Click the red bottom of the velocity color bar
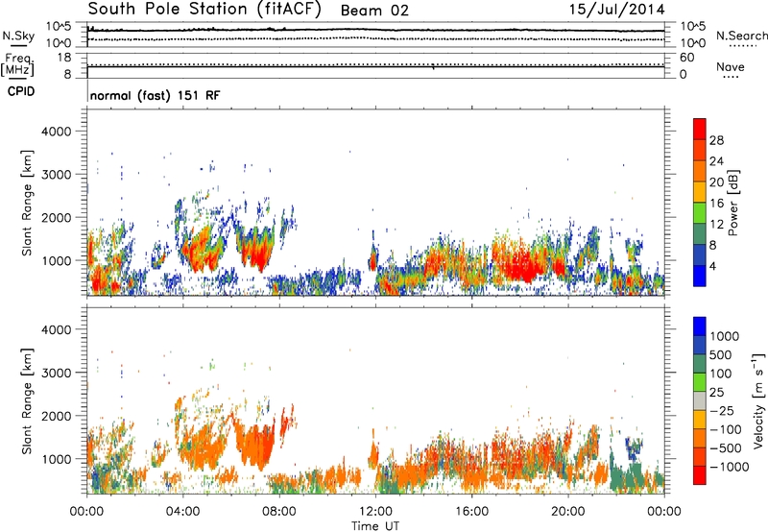The width and height of the screenshot is (768, 532). (x=700, y=475)
